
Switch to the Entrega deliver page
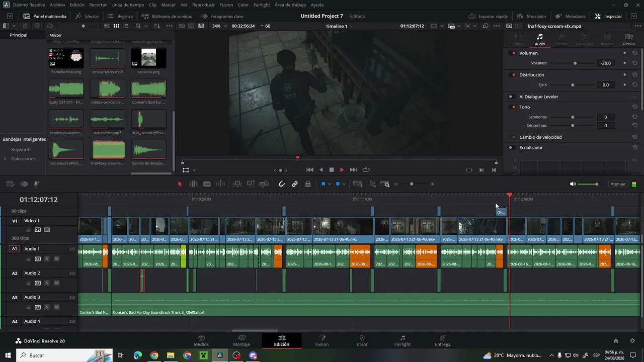[443, 340]
